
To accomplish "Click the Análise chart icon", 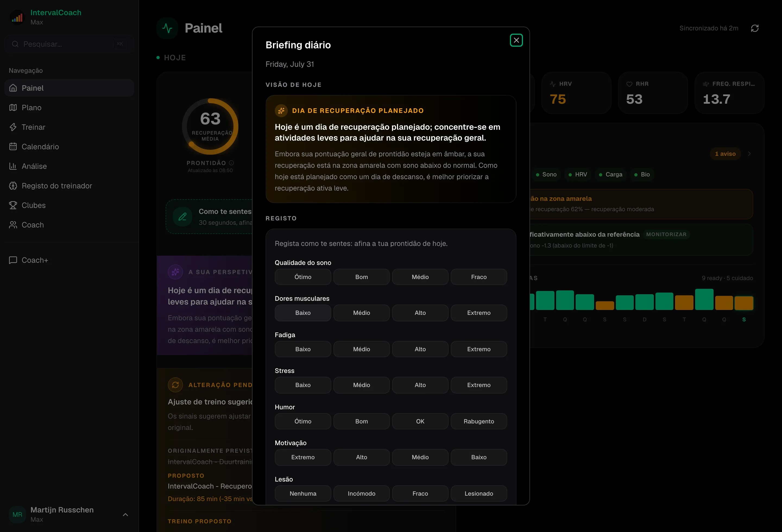I will click(x=13, y=166).
